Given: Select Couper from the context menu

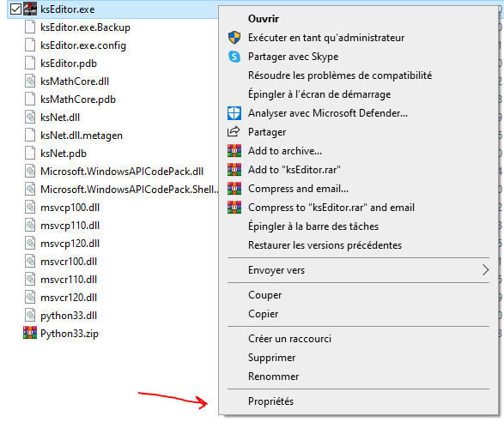Looking at the screenshot, I should pos(264,295).
